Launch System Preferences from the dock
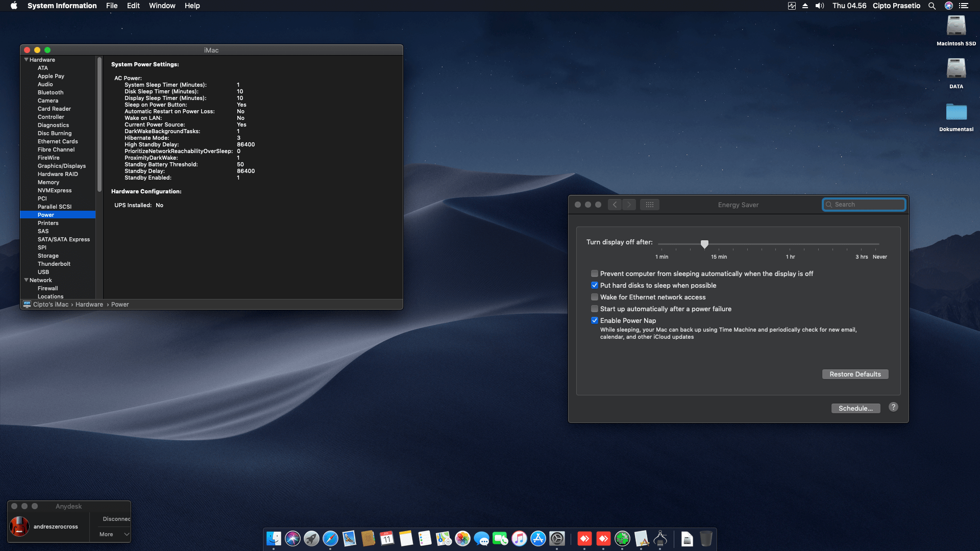 (x=557, y=539)
